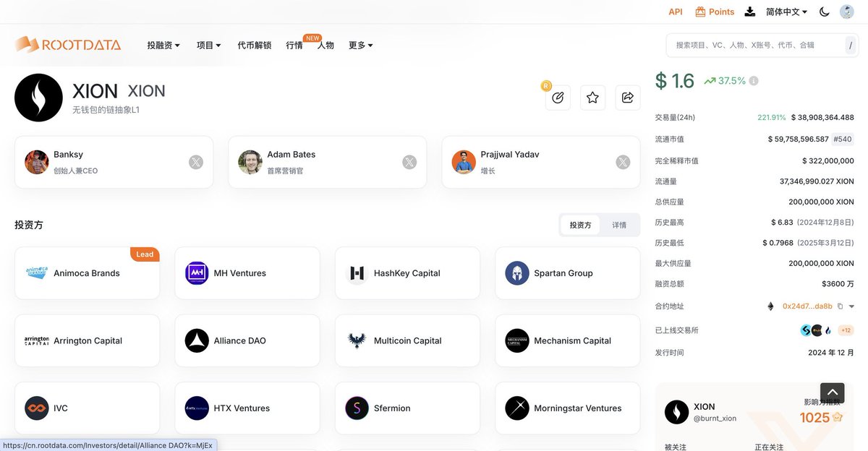Share the XION project page
Image resolution: width=868 pixels, height=451 pixels.
pyautogui.click(x=628, y=98)
